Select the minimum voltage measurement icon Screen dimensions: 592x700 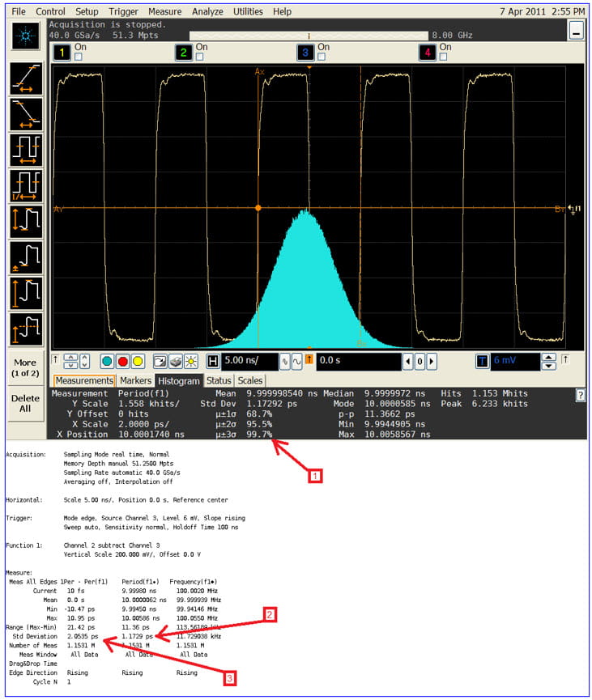[x=26, y=257]
